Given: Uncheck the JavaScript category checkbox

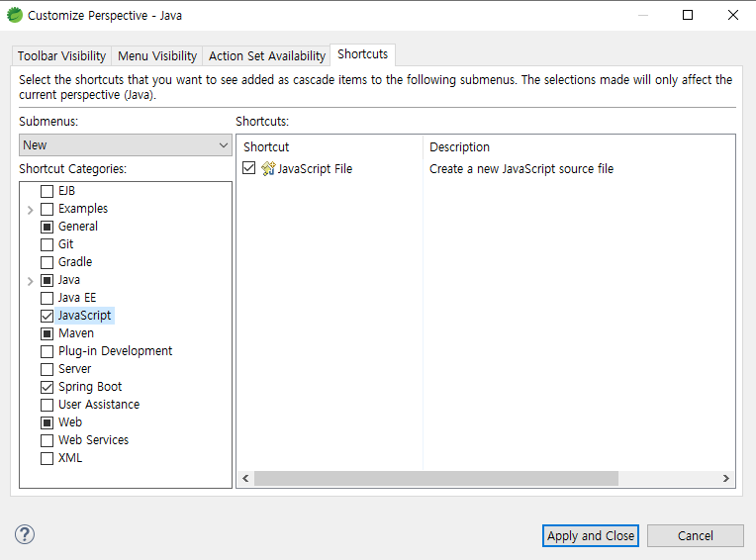Looking at the screenshot, I should [x=47, y=317].
